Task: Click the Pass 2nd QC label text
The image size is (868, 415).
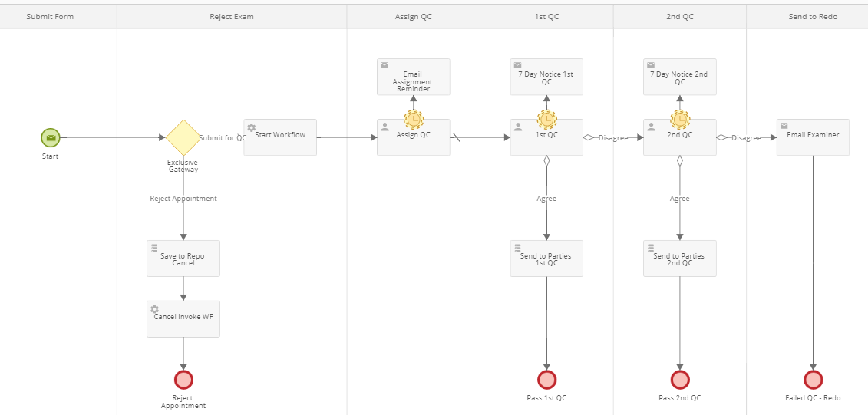Action: 680,398
